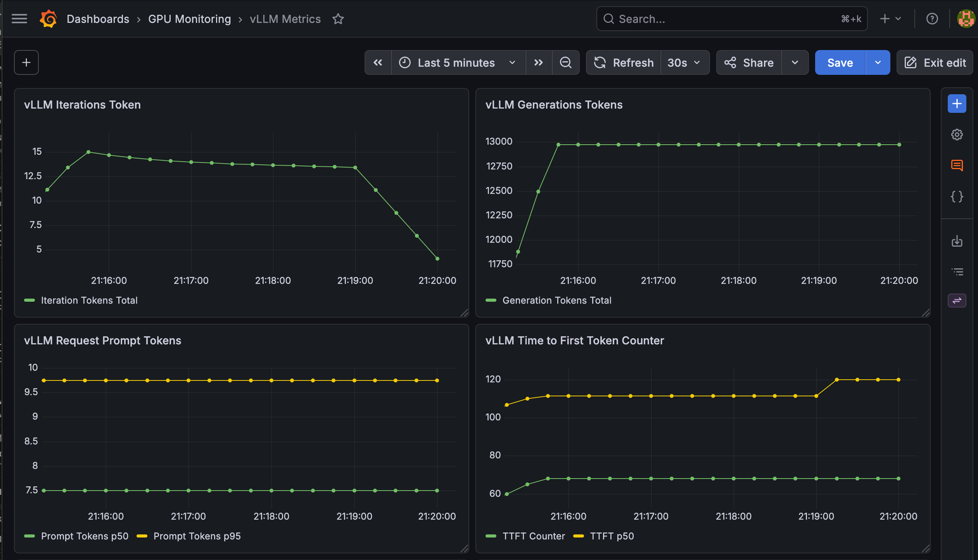Click the blue plus add icon in sidebar
This screenshot has width=978, height=560.
(x=957, y=104)
